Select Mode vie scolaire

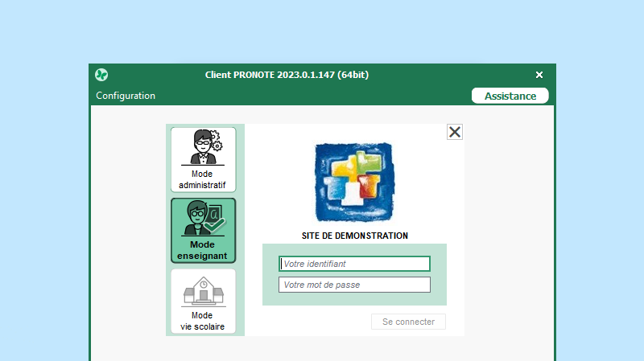204,302
